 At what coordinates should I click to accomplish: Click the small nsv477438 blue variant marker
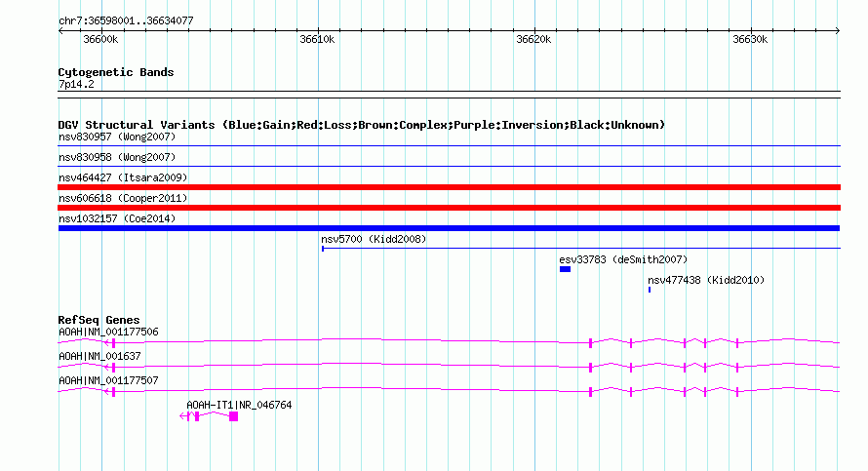(650, 290)
